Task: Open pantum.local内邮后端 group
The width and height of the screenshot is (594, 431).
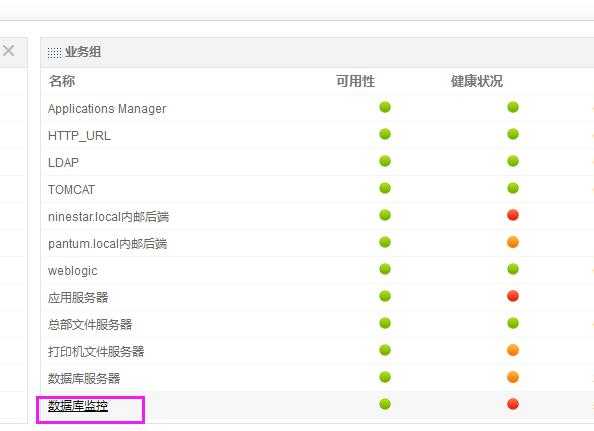Action: pyautogui.click(x=108, y=244)
